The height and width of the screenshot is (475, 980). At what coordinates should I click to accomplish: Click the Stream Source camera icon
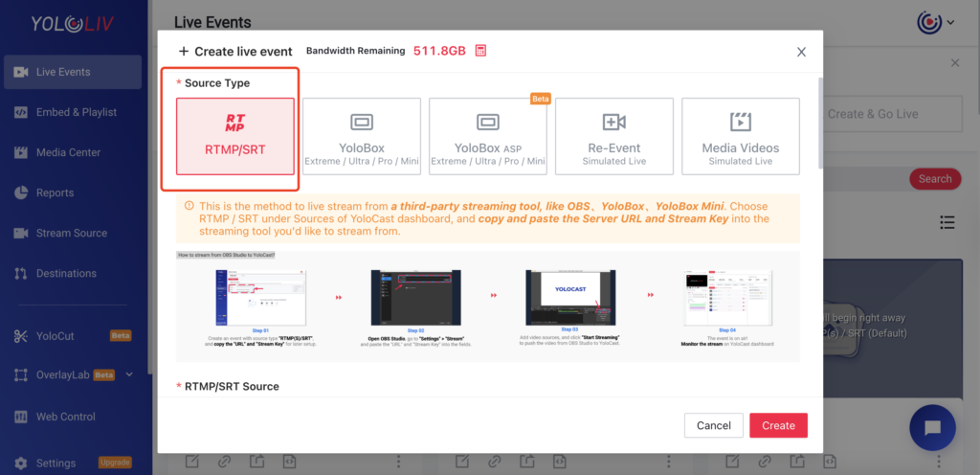(21, 233)
